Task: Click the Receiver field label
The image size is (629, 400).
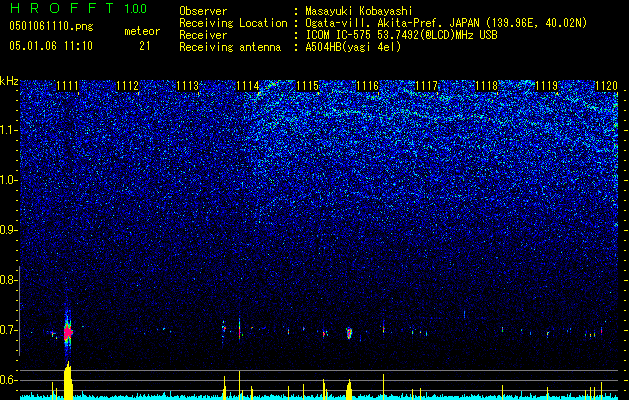Action: [x=203, y=35]
